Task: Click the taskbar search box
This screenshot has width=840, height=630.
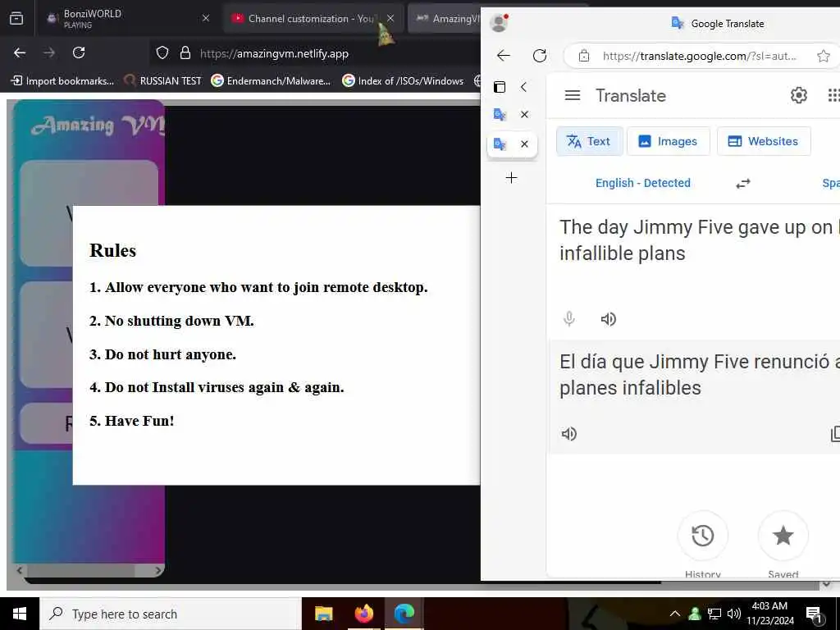Action: [171, 614]
